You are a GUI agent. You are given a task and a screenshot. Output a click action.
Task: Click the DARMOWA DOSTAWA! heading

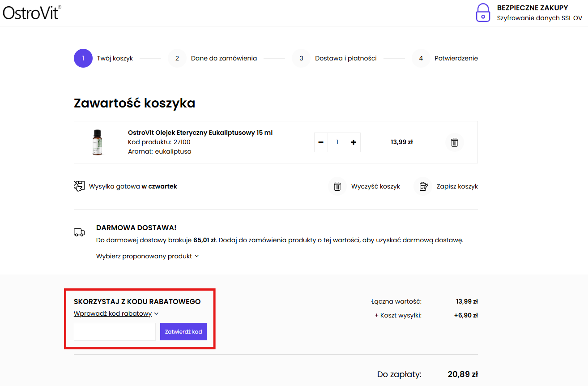pyautogui.click(x=136, y=228)
